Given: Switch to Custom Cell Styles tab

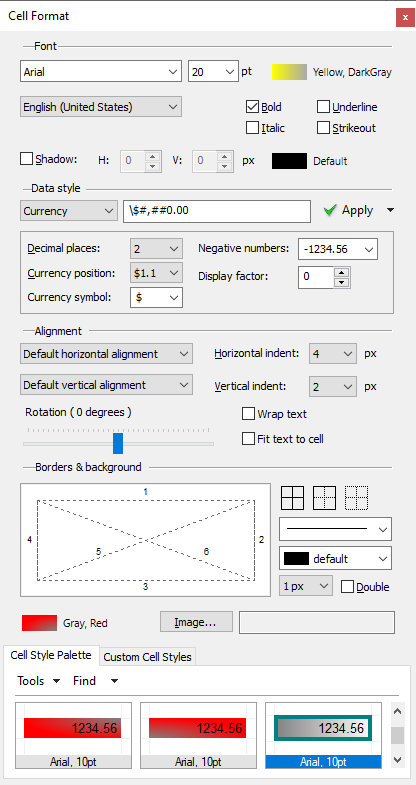Looking at the screenshot, I should pyautogui.click(x=147, y=657).
